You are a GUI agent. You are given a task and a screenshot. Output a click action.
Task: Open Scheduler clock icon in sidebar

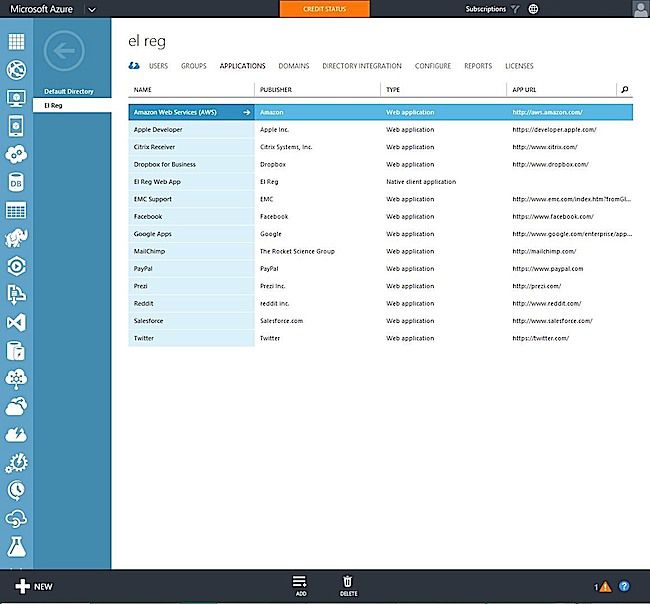click(16, 491)
